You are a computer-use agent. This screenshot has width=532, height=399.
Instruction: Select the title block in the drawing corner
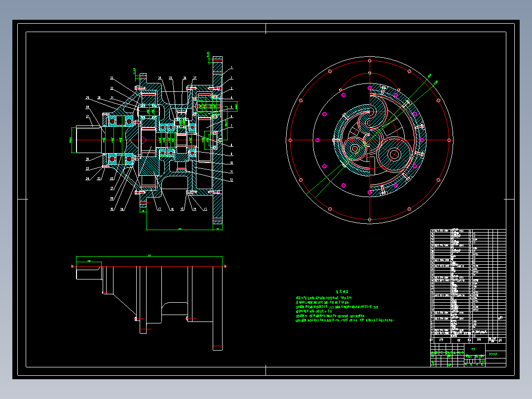click(x=468, y=355)
